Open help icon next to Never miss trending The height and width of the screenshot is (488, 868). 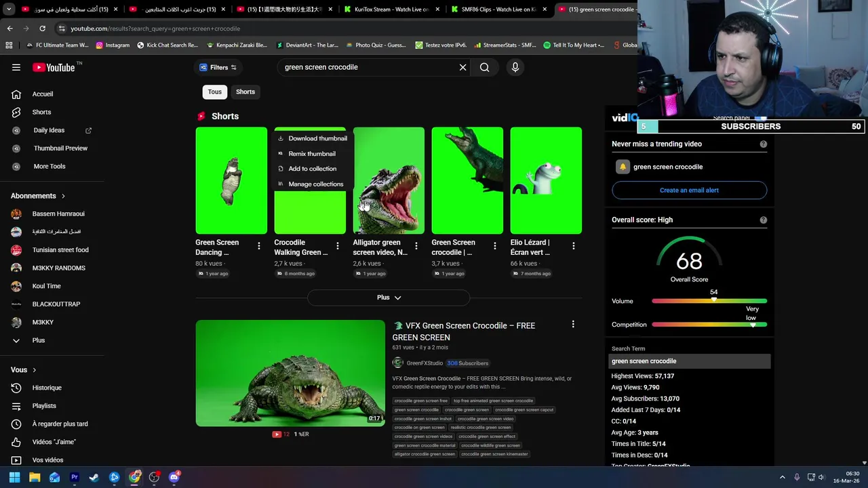764,144
